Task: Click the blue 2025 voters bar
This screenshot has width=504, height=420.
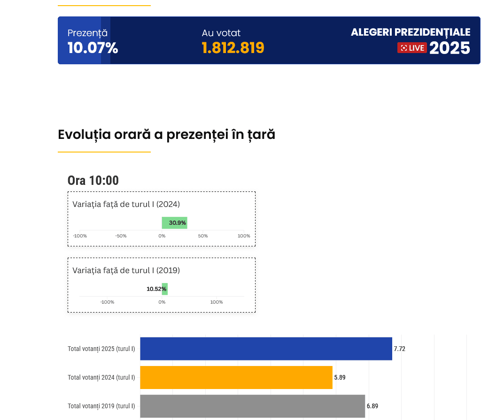Action: [x=266, y=349]
